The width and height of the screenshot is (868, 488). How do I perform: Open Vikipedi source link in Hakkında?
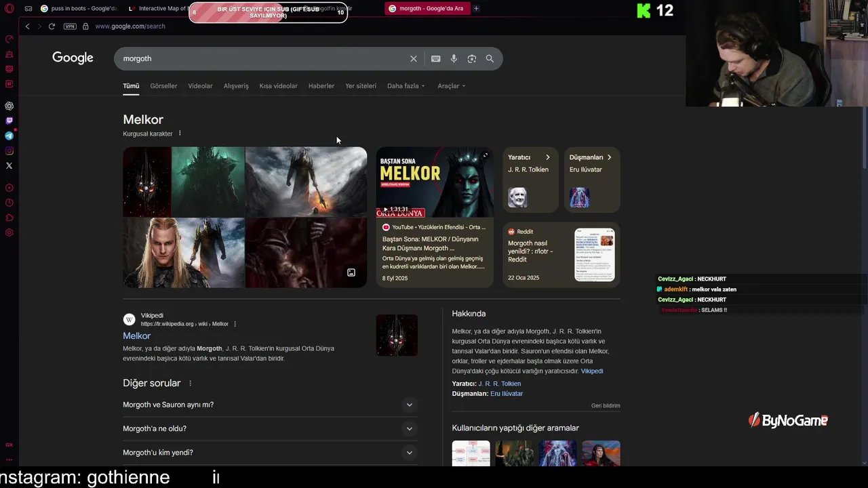tap(592, 371)
